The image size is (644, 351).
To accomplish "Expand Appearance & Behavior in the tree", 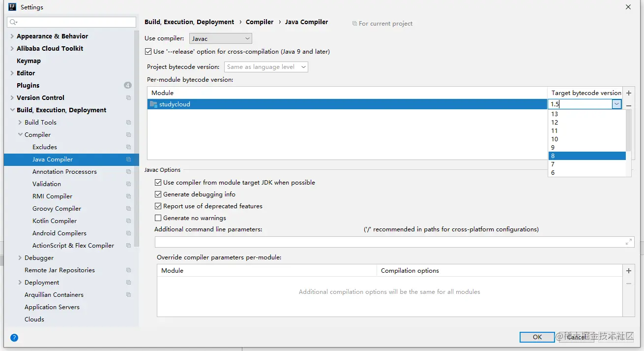I will [x=12, y=36].
